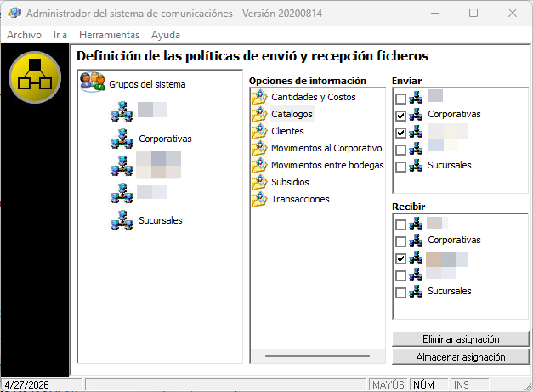Click the Clientes folder icon
This screenshot has height=392, width=533.
pos(259,131)
